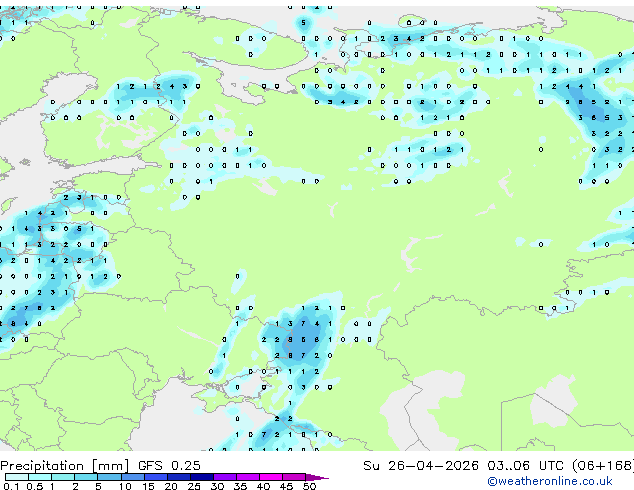634x490 pixels.
Task: Click the '30' legend scale label
Action: (217, 486)
